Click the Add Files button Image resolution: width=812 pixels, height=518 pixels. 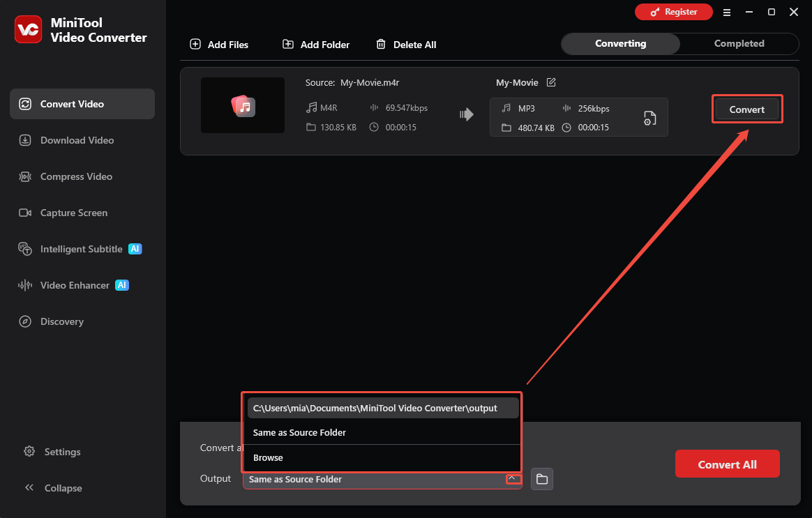219,45
